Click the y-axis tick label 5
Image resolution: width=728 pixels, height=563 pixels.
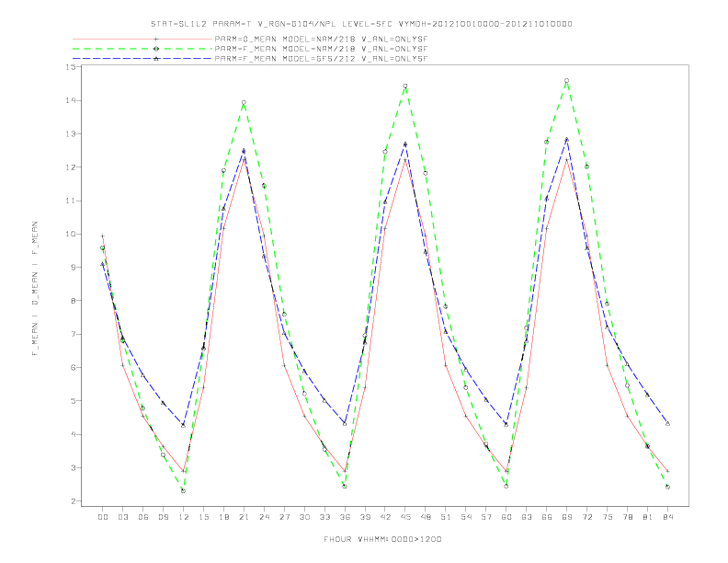pyautogui.click(x=74, y=401)
